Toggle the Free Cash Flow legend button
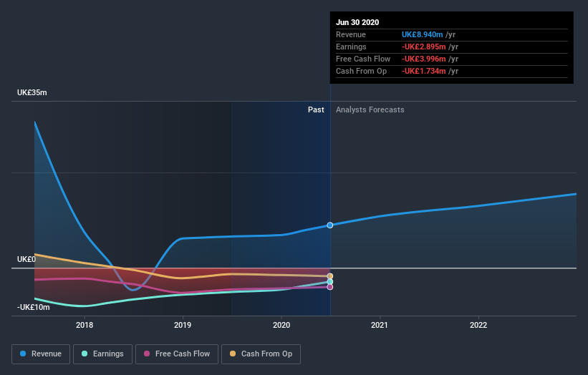The height and width of the screenshot is (375, 588). (x=177, y=354)
